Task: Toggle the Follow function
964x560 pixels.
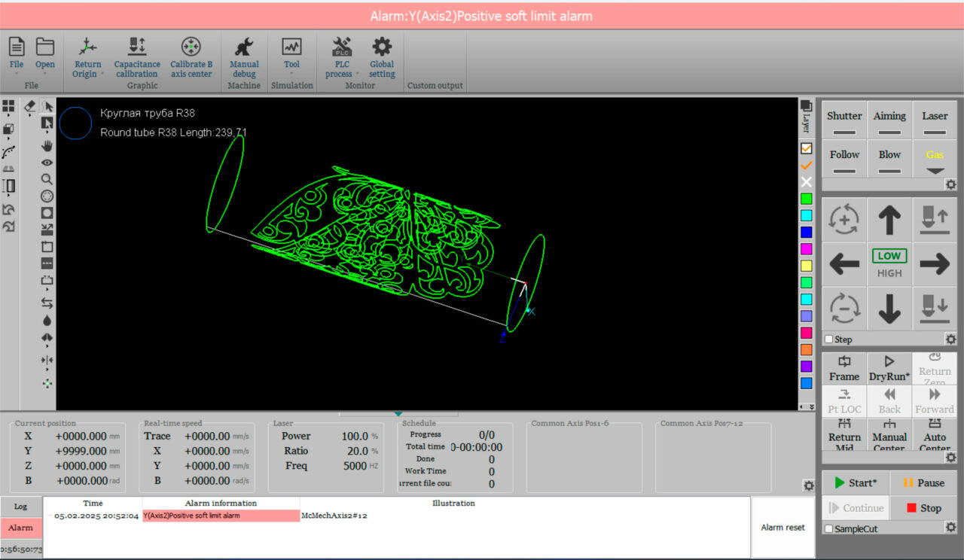Action: tap(844, 159)
